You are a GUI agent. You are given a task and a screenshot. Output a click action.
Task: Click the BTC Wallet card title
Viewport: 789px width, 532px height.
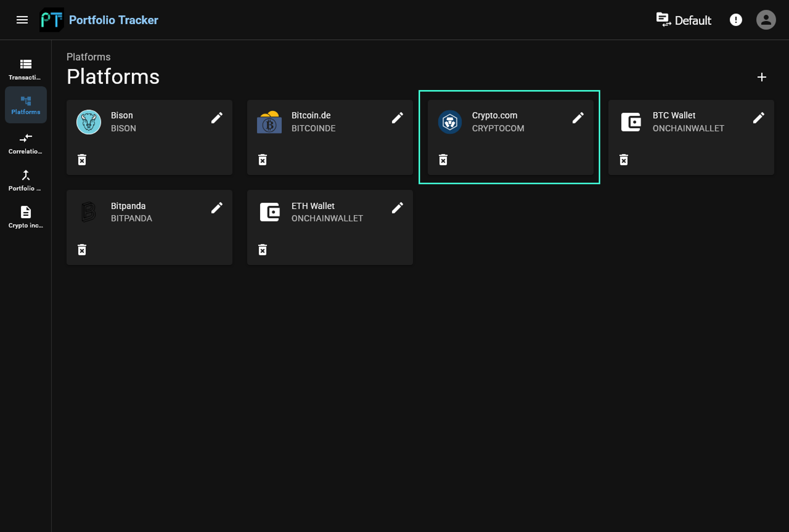pyautogui.click(x=674, y=115)
